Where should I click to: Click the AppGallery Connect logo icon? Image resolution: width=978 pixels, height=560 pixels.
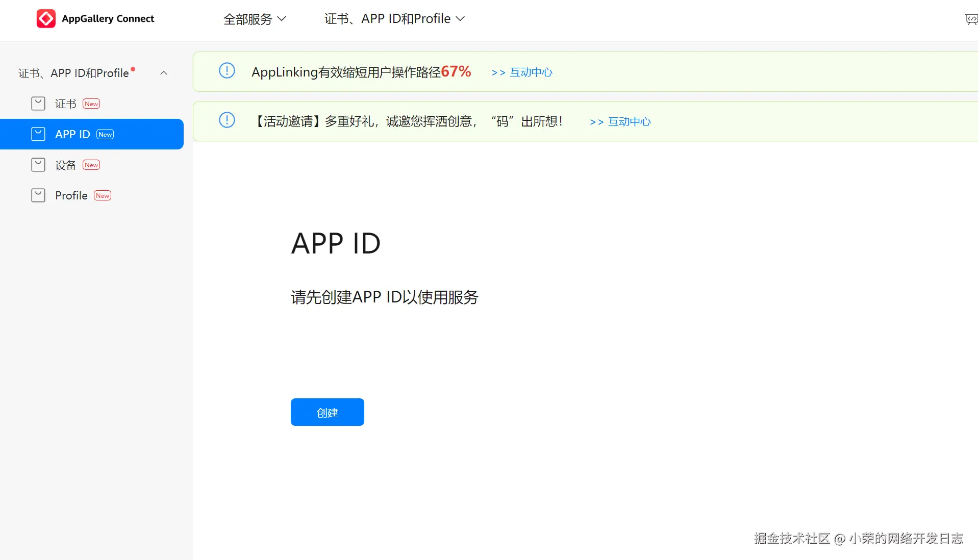[46, 19]
